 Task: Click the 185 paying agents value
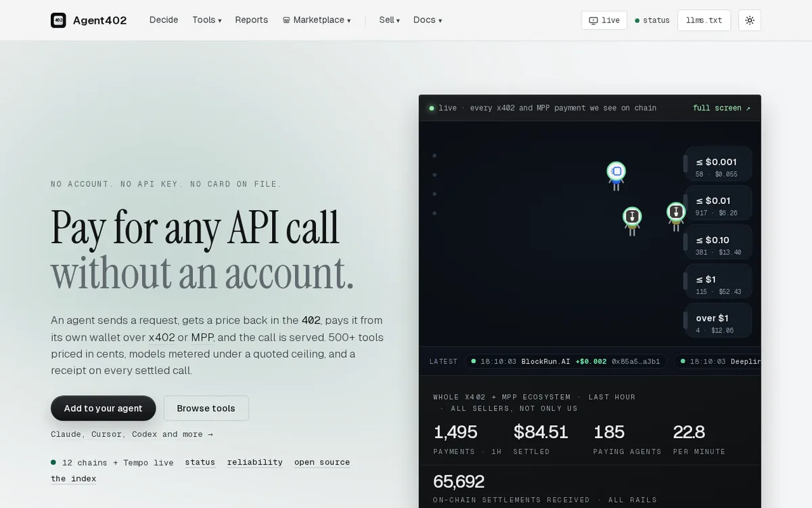(609, 431)
